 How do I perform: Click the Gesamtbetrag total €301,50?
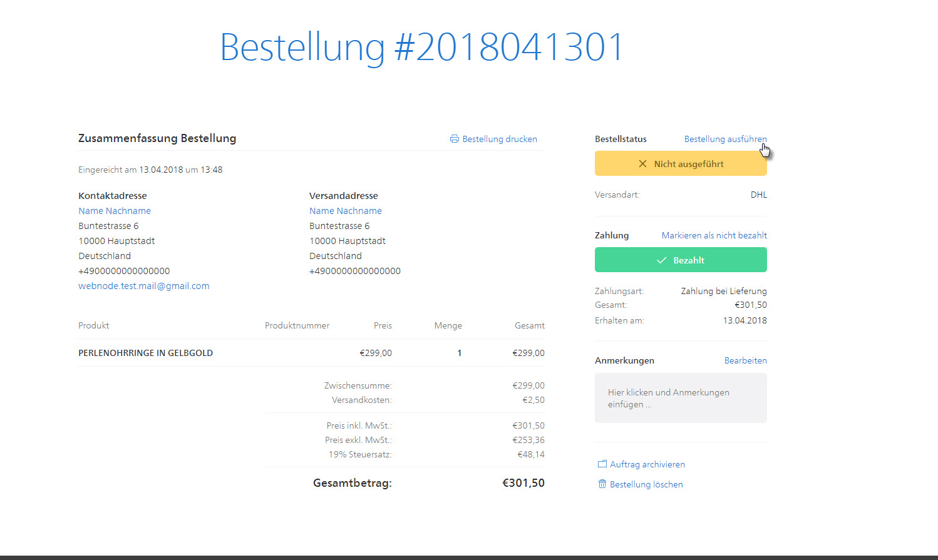coord(523,482)
